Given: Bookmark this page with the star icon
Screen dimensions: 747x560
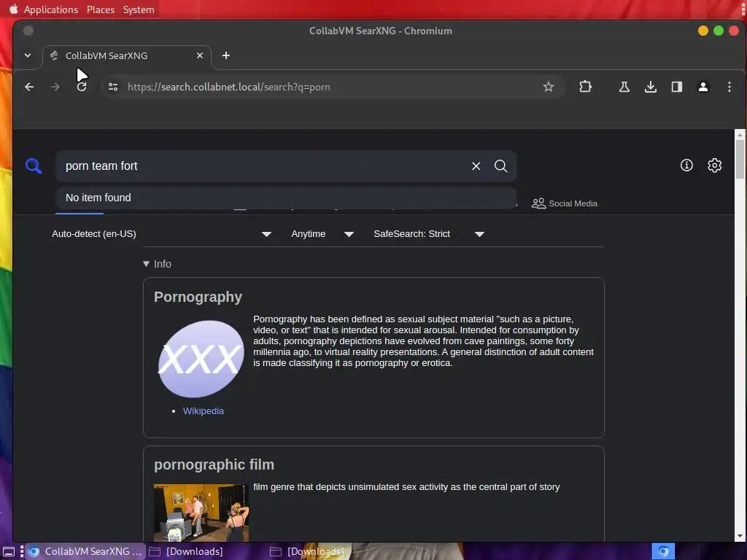Looking at the screenshot, I should 549,87.
